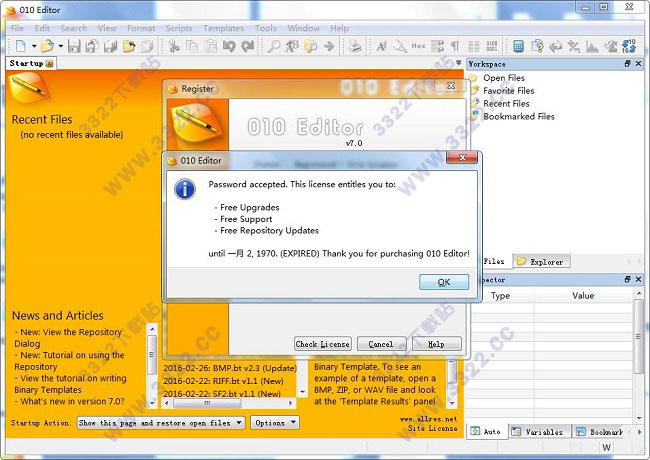650x460 pixels.
Task: Click the Paste clipboard icon
Action: coord(211,46)
